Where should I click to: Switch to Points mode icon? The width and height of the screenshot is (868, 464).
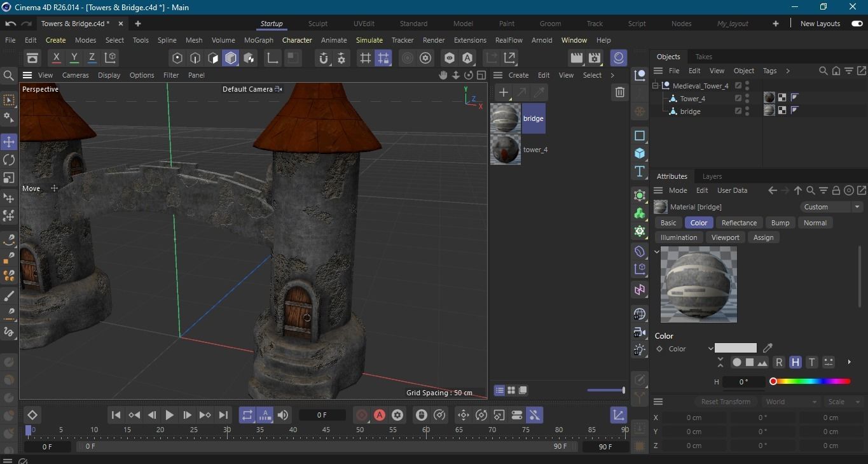(x=177, y=58)
